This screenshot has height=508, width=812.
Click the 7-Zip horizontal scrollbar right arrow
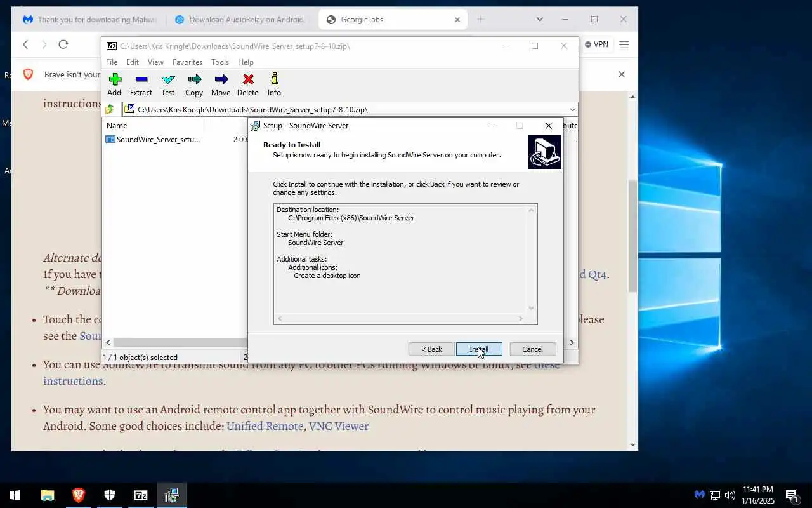coord(572,342)
